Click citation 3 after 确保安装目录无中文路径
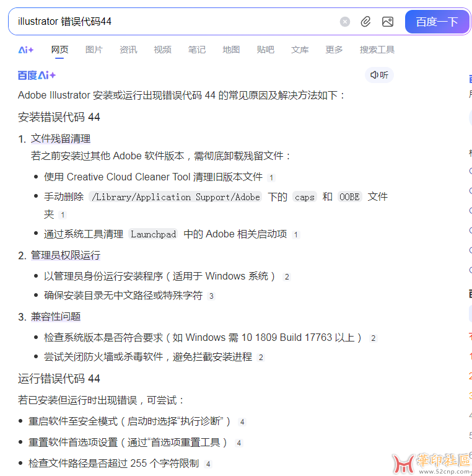Viewport: 472px width, 476px height. 211,296
